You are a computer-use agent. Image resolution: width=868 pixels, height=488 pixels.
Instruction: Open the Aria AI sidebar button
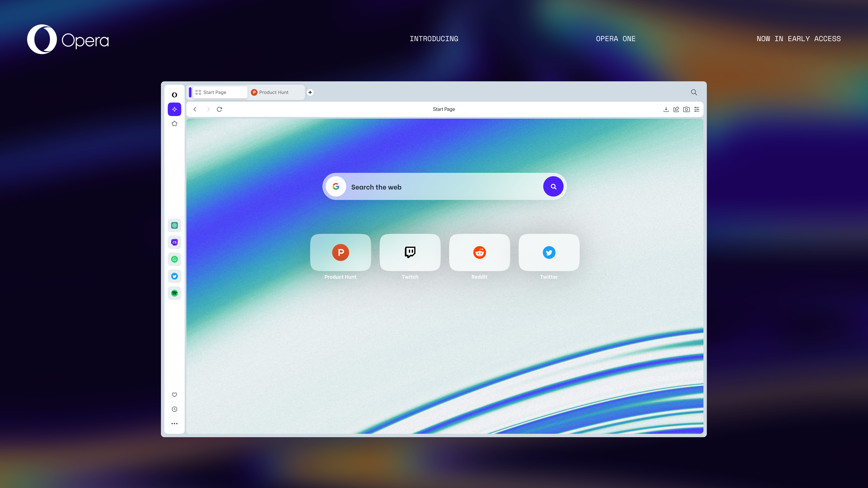pos(174,109)
